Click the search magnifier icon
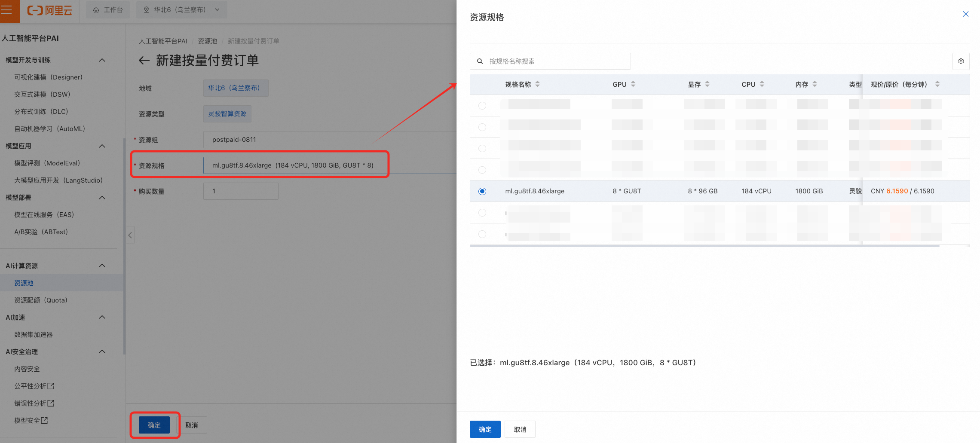The width and height of the screenshot is (980, 443). (x=480, y=61)
